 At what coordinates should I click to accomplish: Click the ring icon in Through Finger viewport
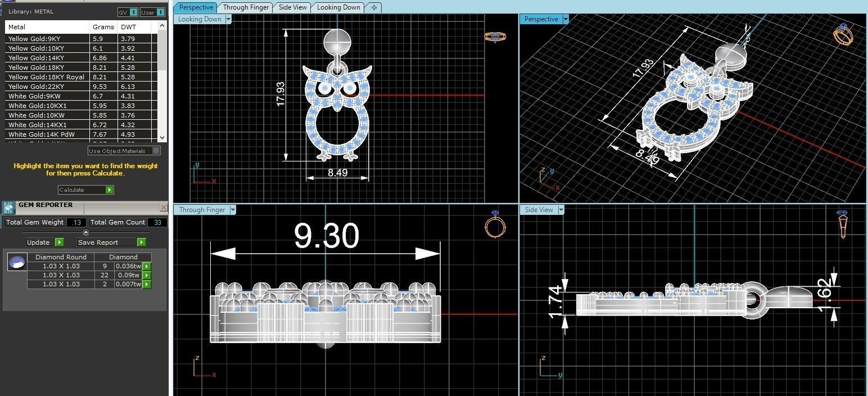click(x=495, y=225)
